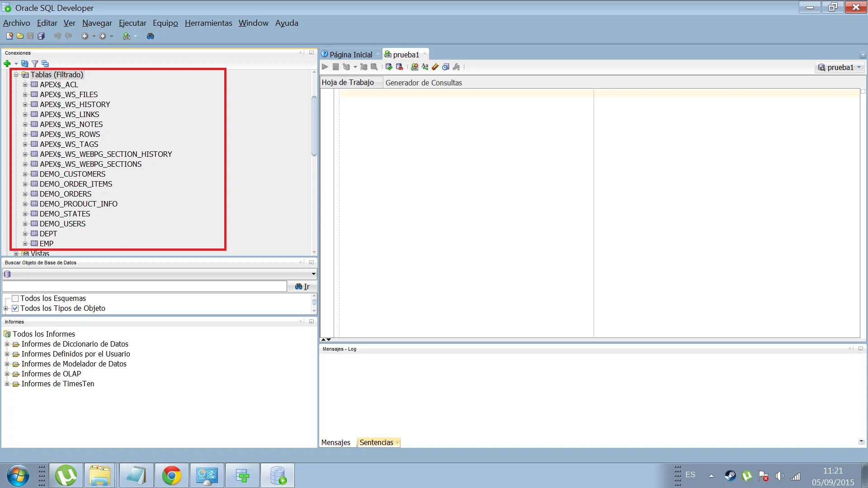Open the New Connection dropdown arrow
Screen dimensions: 868x488
[16, 64]
